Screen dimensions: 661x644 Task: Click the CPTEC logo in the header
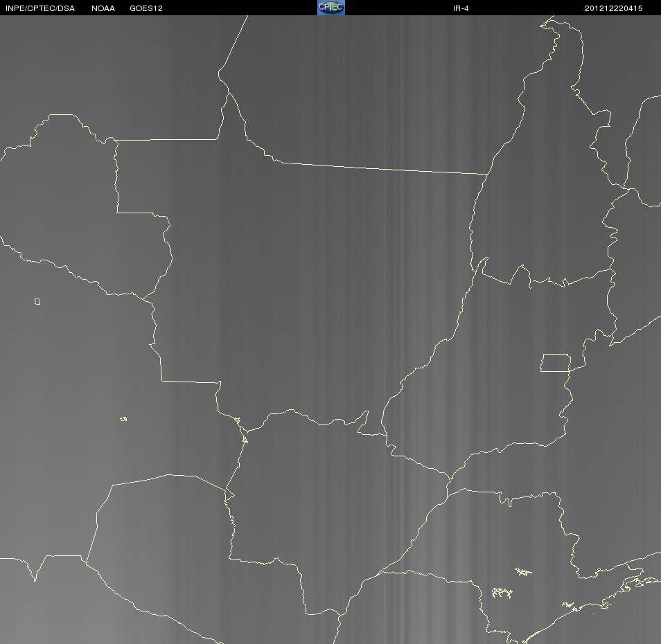[331, 8]
